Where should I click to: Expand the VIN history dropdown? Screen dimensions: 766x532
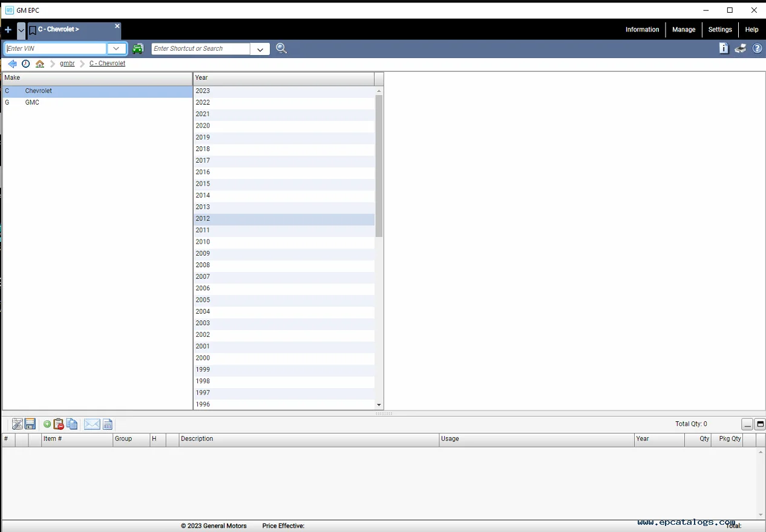click(116, 48)
